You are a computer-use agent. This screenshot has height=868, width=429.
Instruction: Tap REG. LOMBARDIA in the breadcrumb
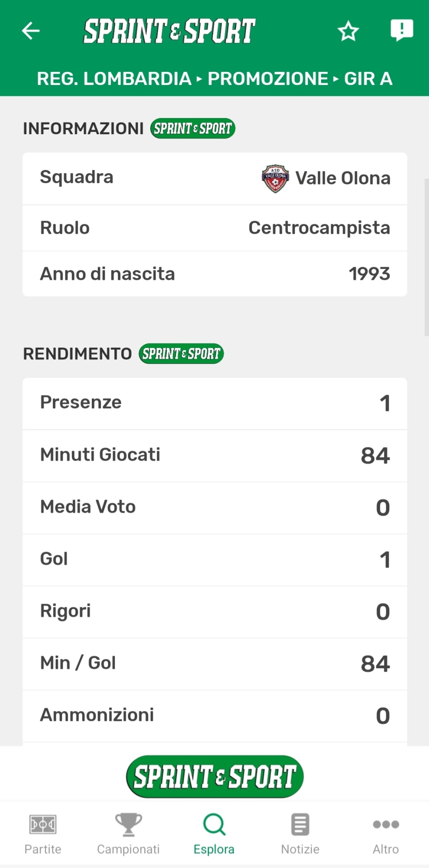pyautogui.click(x=114, y=79)
